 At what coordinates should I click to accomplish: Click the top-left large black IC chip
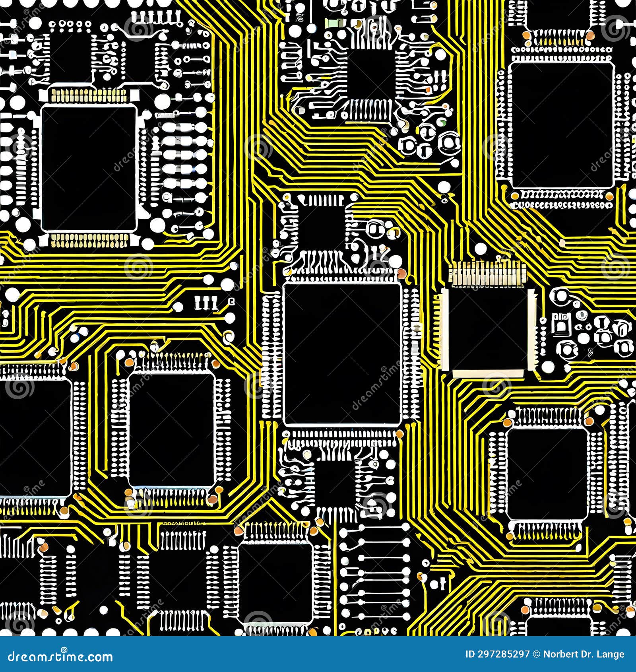coord(89,167)
